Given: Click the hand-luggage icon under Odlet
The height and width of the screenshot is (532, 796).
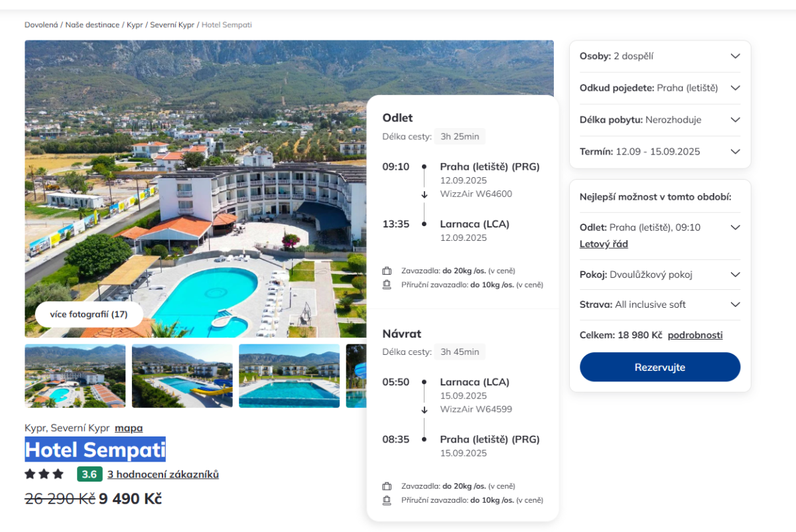Looking at the screenshot, I should (387, 285).
